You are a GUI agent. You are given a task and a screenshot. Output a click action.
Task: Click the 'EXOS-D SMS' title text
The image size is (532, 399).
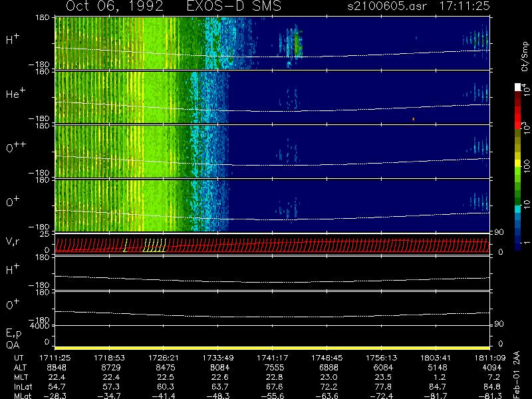(x=234, y=6)
